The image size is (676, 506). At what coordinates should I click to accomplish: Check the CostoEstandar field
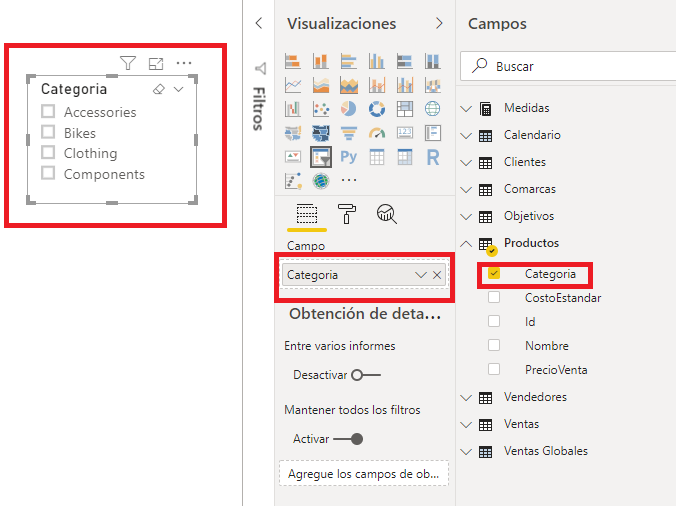[494, 297]
